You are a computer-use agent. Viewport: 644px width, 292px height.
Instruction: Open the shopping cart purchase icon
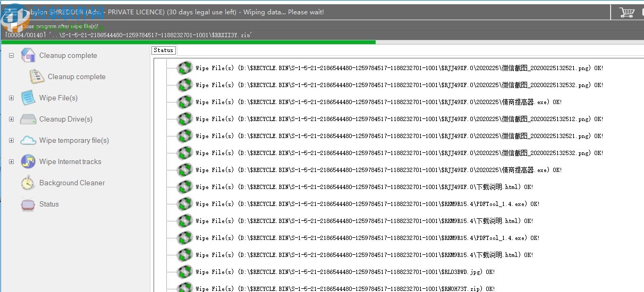(626, 12)
